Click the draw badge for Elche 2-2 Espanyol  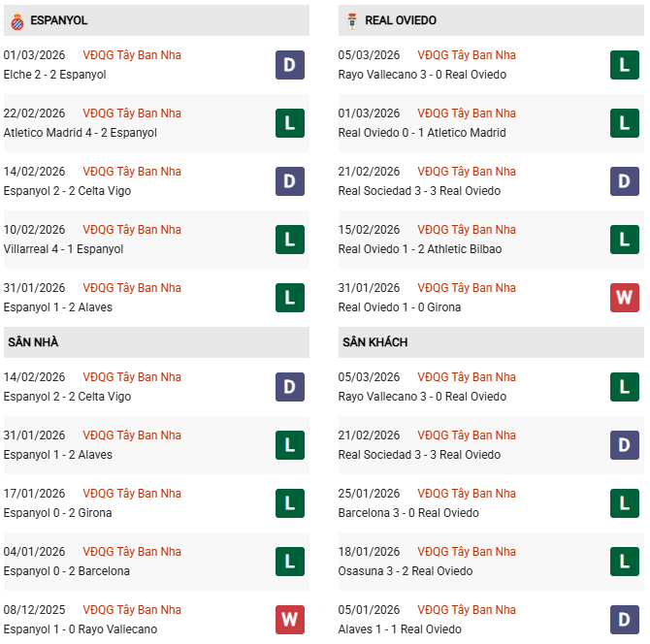[x=289, y=65]
